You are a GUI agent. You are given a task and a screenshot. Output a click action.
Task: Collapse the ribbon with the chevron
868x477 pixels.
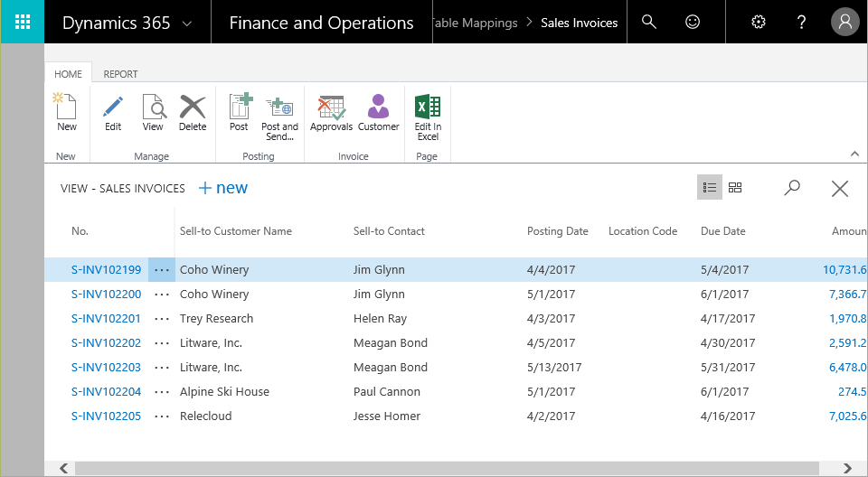click(854, 154)
